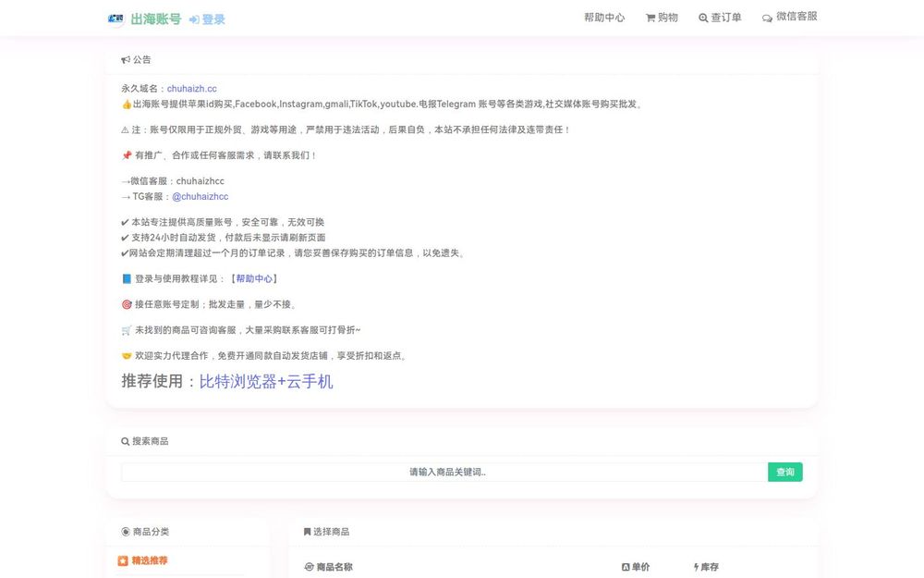924x578 pixels.
Task: Click the chat bubble icon beside 微信客服
Action: pos(767,18)
